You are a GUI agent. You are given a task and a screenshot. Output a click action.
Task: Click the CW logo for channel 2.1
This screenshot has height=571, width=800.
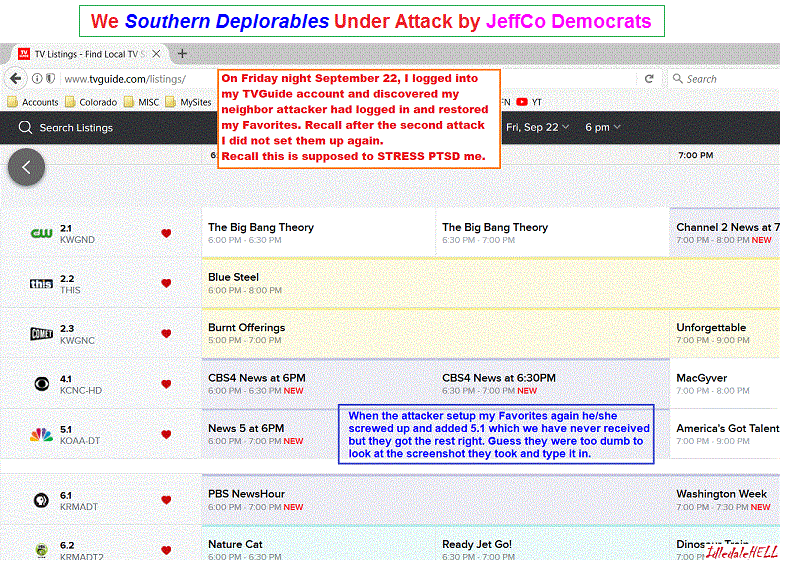coord(41,233)
